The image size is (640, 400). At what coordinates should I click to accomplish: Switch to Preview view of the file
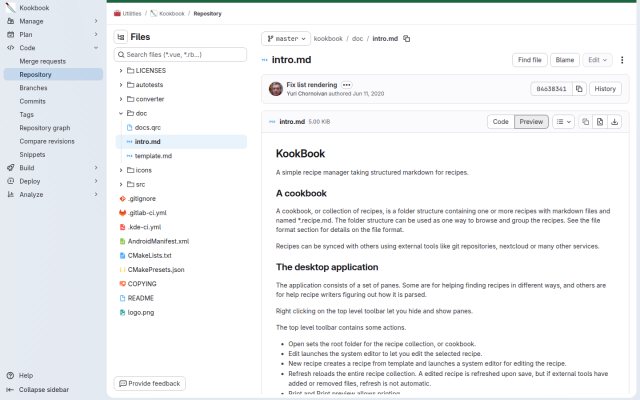pos(531,122)
